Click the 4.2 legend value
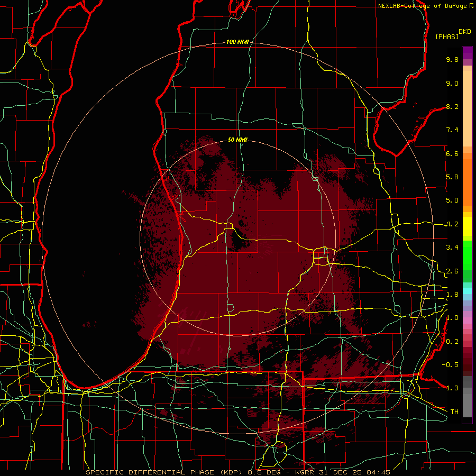Viewport: 476px width, 476px height. (452, 224)
